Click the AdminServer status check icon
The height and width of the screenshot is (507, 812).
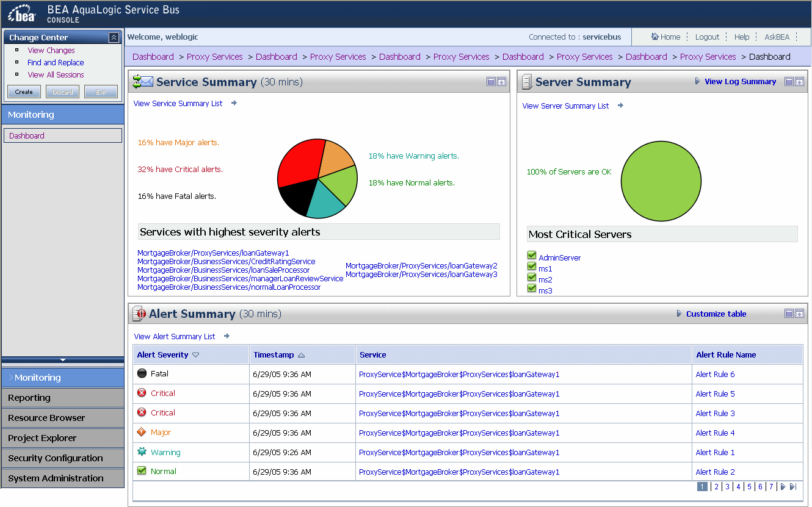pyautogui.click(x=531, y=256)
